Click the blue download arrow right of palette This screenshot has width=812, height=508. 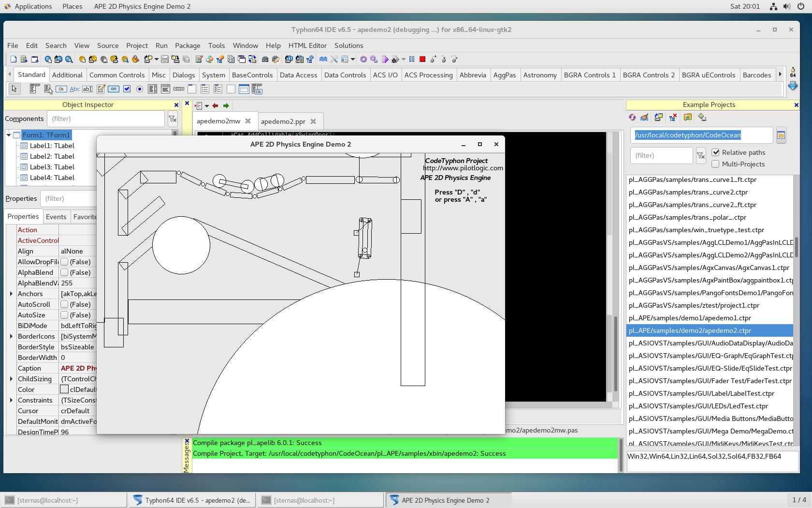793,86
